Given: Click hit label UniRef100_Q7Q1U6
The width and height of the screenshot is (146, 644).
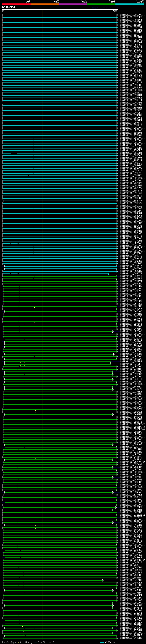Looking at the screenshot, I should (x=131, y=369).
